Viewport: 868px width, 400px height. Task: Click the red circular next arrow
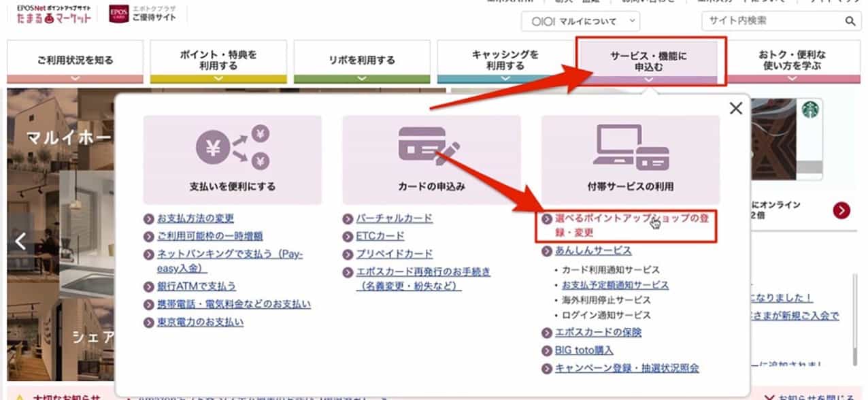[841, 211]
